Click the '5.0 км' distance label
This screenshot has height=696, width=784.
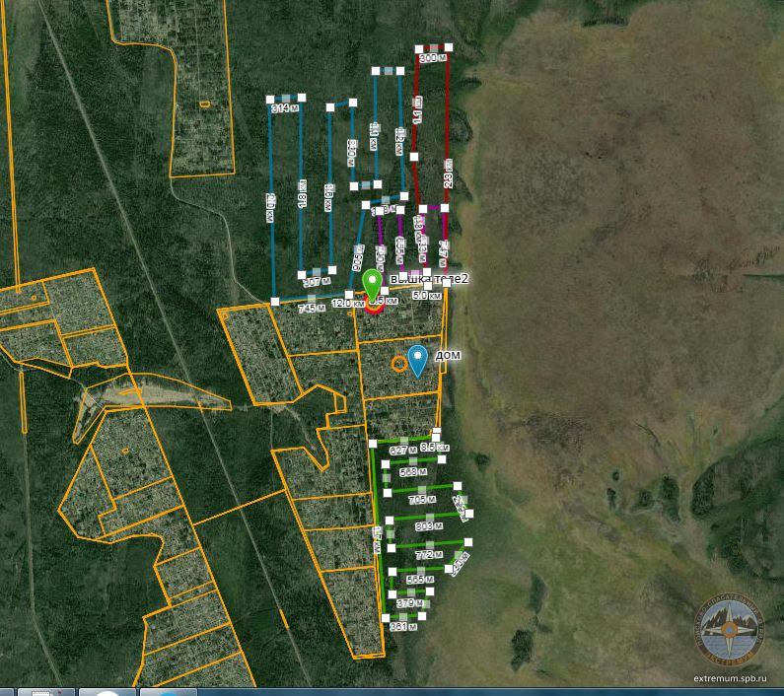pyautogui.click(x=425, y=296)
